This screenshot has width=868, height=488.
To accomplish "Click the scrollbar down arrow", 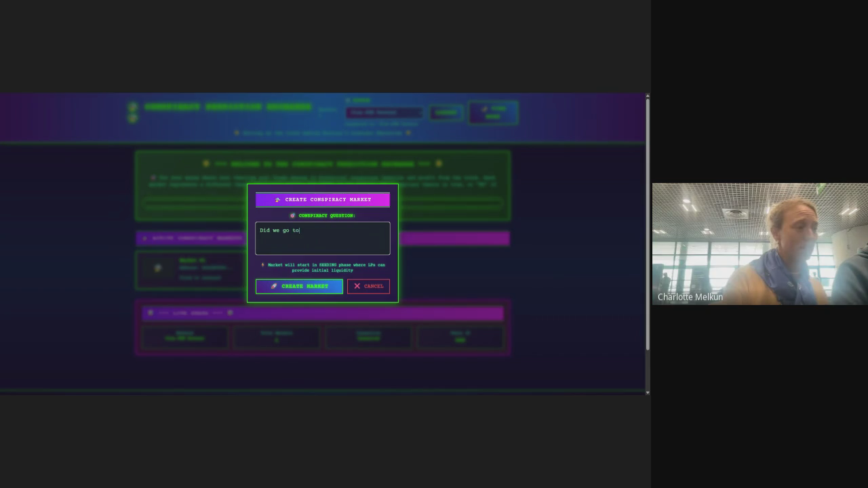I will point(648,392).
